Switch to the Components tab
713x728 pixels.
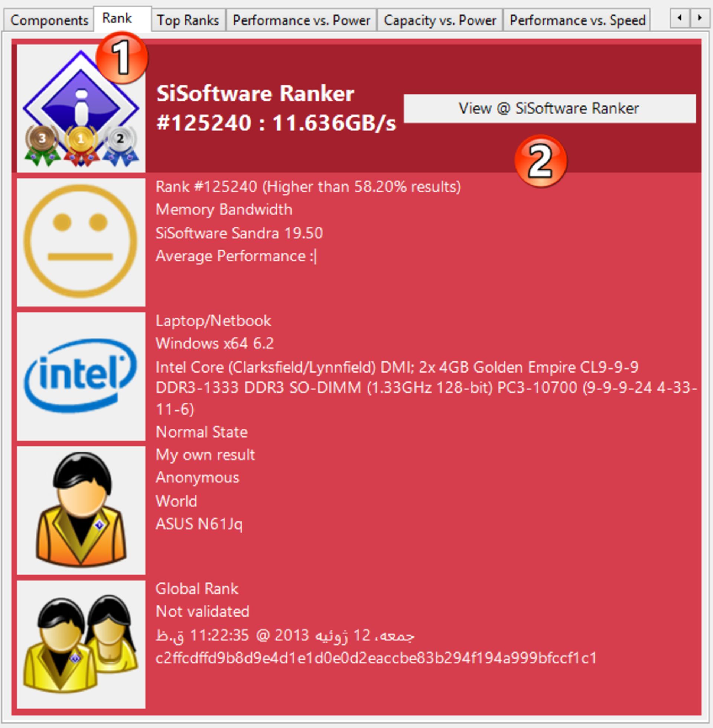(x=49, y=20)
